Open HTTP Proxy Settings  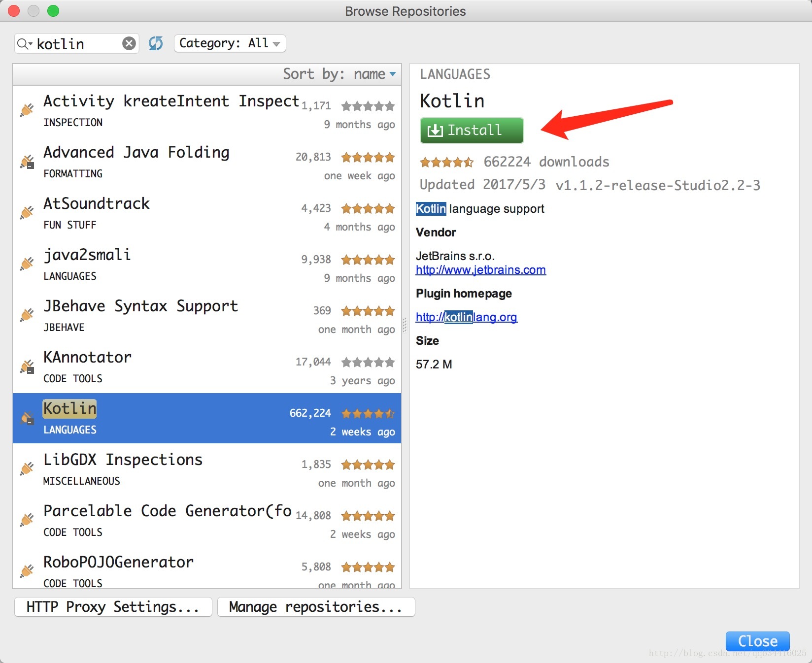tap(113, 607)
